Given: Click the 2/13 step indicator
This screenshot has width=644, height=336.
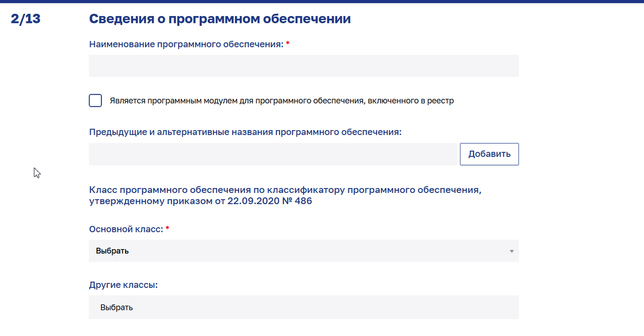Looking at the screenshot, I should tap(25, 19).
